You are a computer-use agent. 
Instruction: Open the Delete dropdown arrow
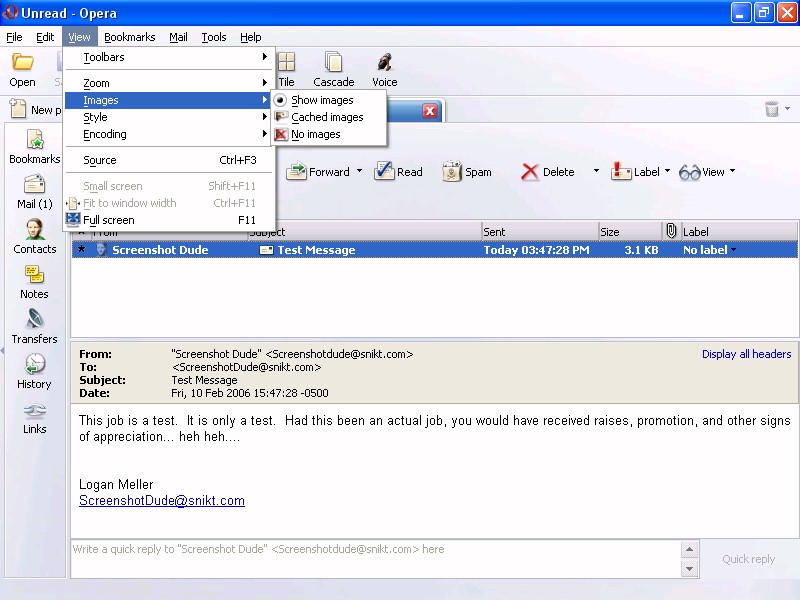[596, 171]
